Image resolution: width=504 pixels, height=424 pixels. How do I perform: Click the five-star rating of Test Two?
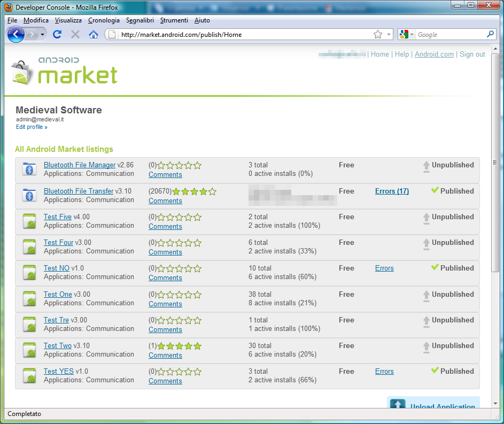pos(180,346)
